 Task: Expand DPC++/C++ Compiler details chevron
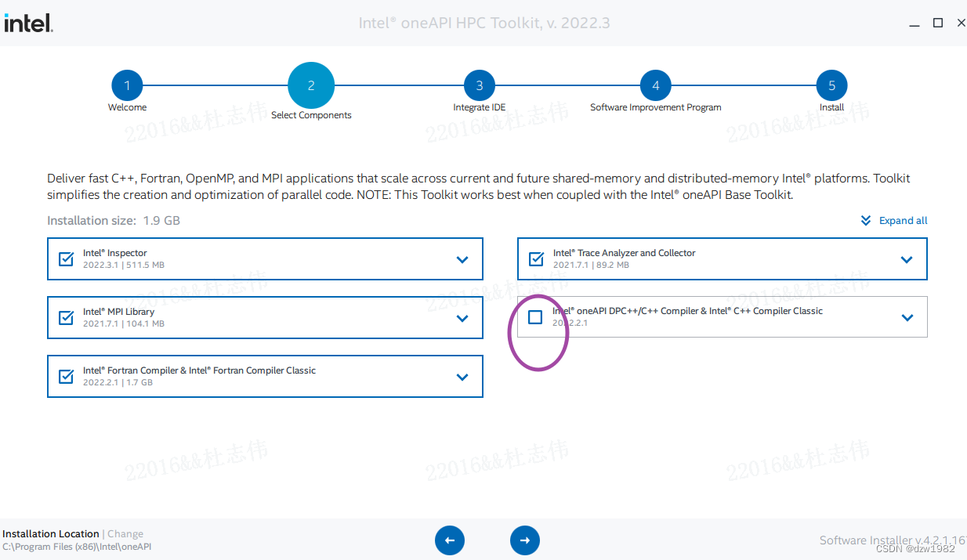907,318
